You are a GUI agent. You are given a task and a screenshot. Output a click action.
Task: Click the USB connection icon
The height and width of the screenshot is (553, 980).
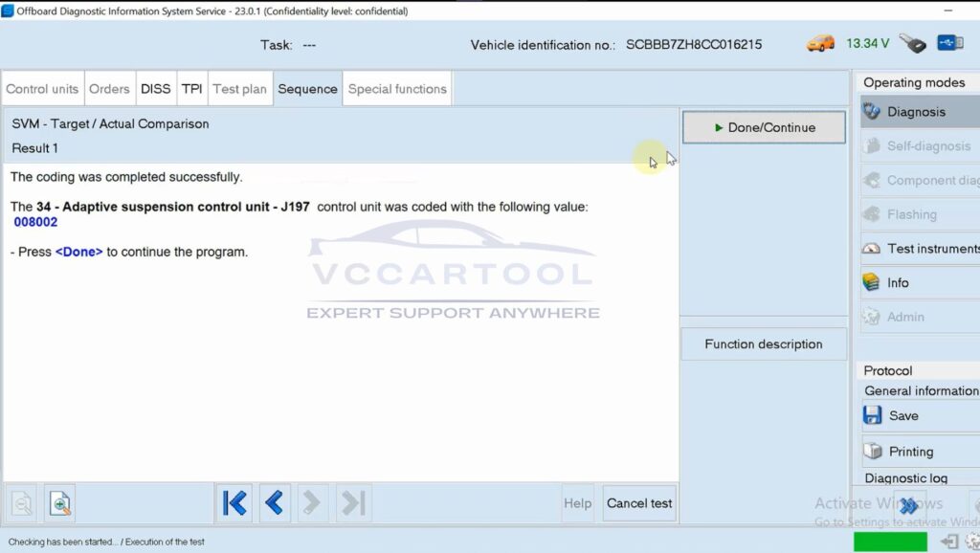[950, 44]
